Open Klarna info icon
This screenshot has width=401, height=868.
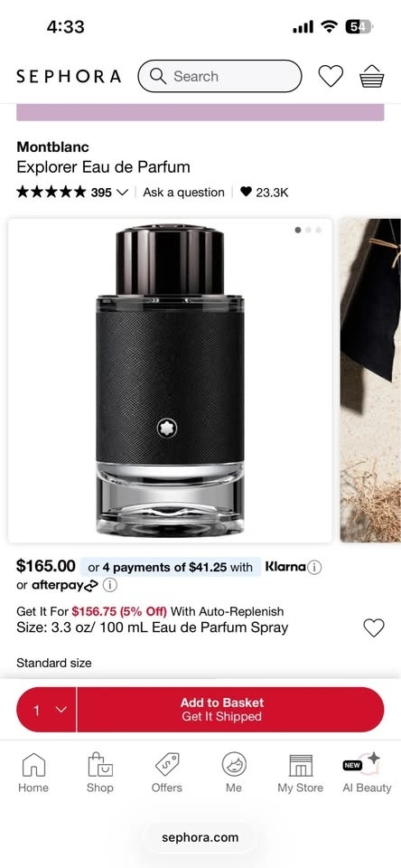coord(314,568)
